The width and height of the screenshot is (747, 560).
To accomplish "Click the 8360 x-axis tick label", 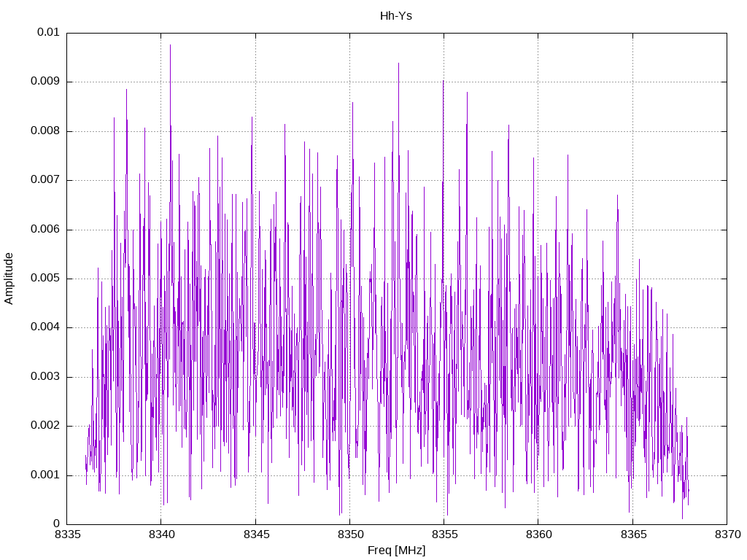I will point(539,534).
